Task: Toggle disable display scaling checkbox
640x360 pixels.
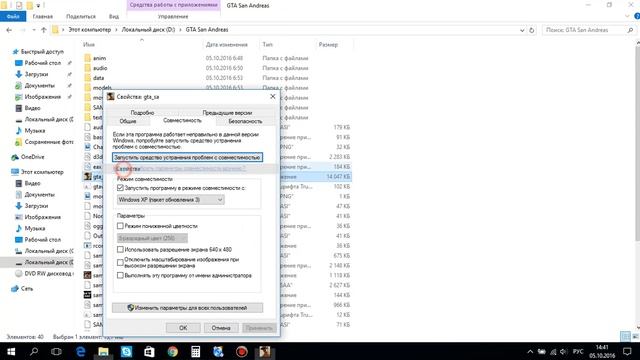Action: coord(120,262)
